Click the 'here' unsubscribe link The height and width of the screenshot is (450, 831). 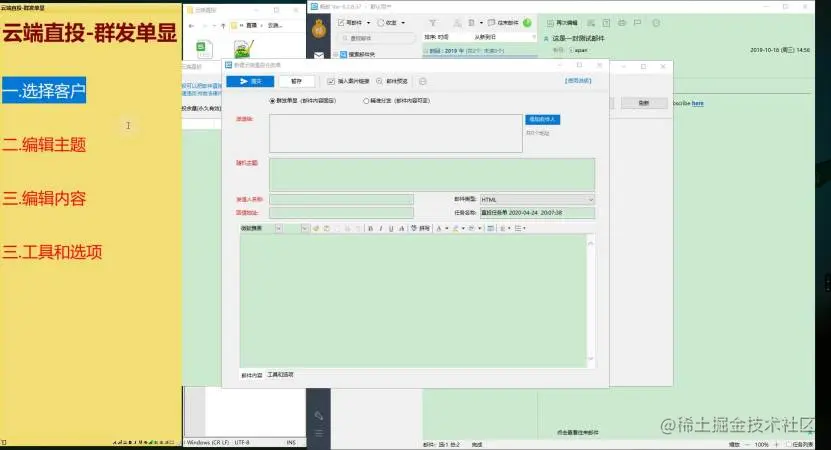click(697, 103)
